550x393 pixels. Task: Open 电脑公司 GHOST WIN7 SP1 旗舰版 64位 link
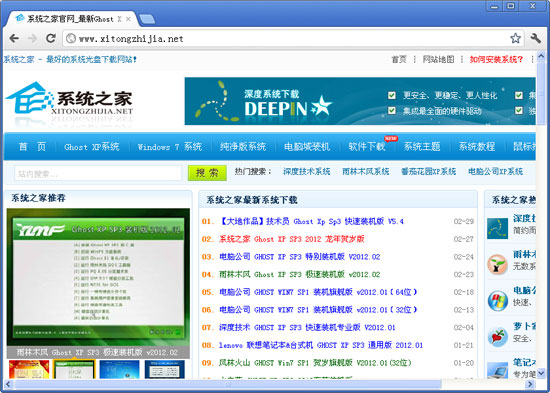pyautogui.click(x=318, y=292)
